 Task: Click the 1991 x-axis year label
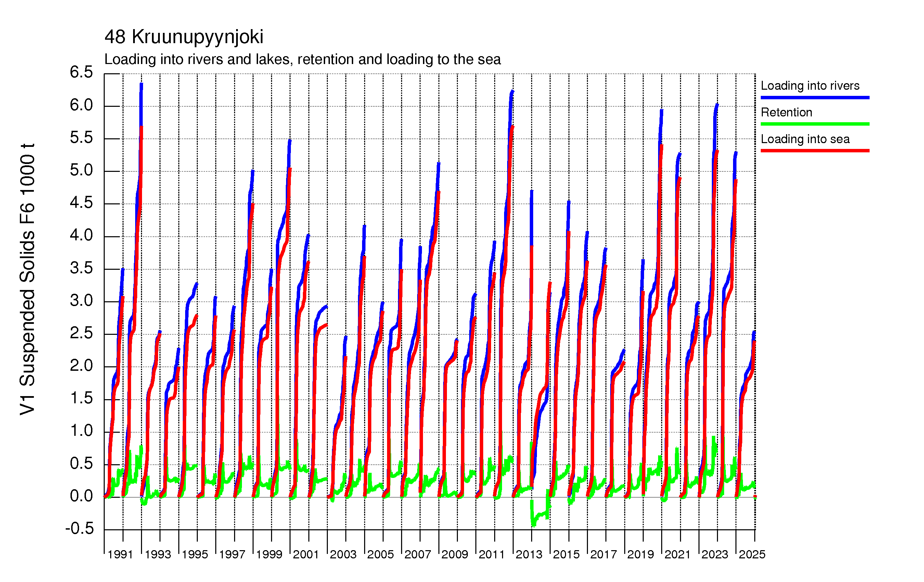[x=120, y=554]
